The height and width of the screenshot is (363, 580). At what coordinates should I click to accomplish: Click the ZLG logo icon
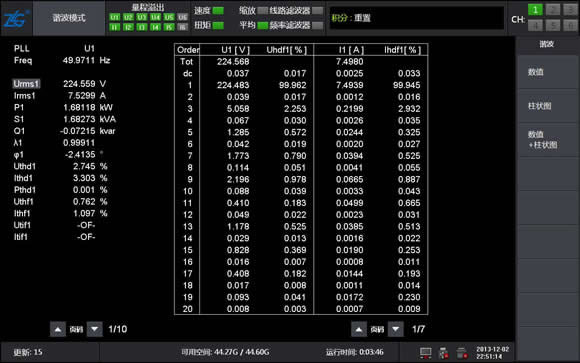(16, 18)
